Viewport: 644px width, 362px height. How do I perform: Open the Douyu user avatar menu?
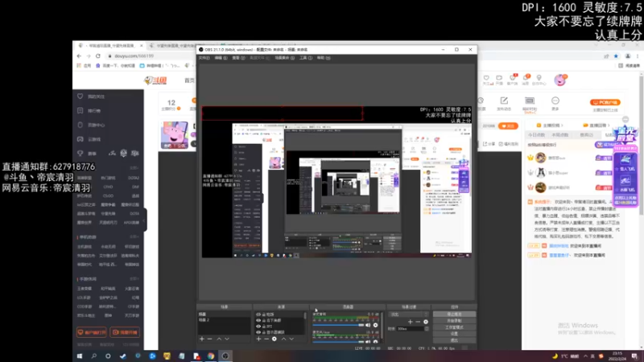pyautogui.click(x=559, y=80)
